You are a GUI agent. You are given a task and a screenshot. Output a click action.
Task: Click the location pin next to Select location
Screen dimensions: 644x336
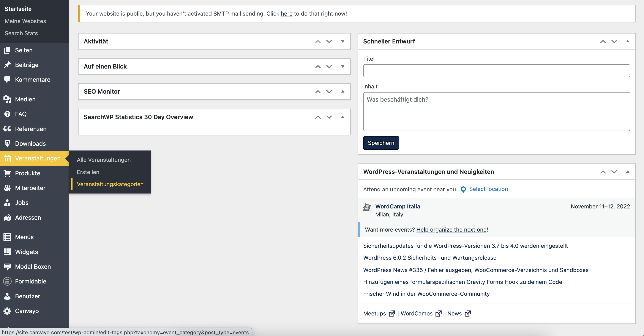(463, 189)
